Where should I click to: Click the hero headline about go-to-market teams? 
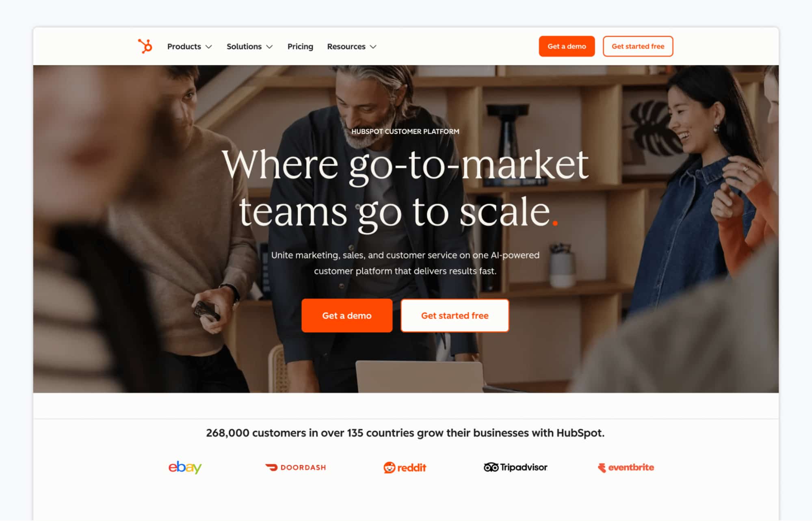(x=405, y=188)
